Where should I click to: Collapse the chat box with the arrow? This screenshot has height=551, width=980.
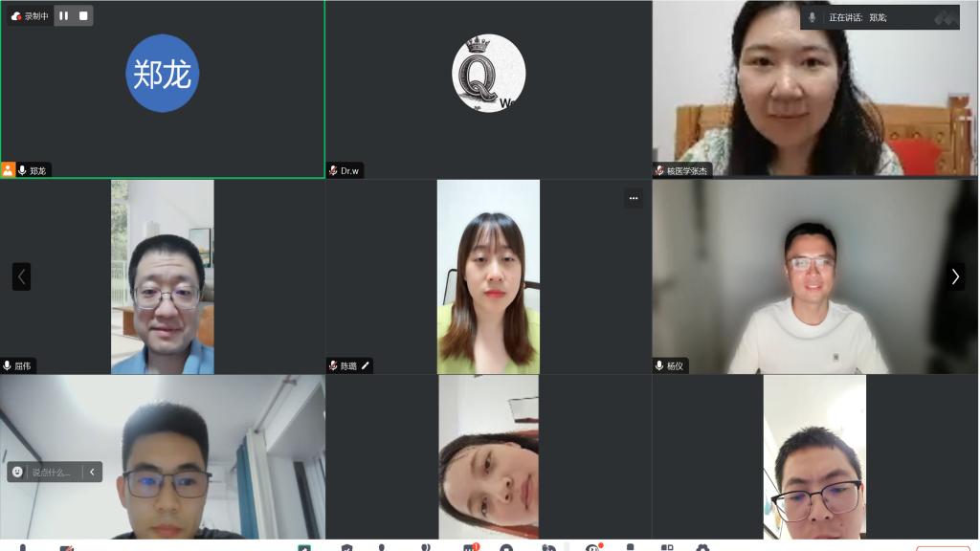pyautogui.click(x=92, y=472)
